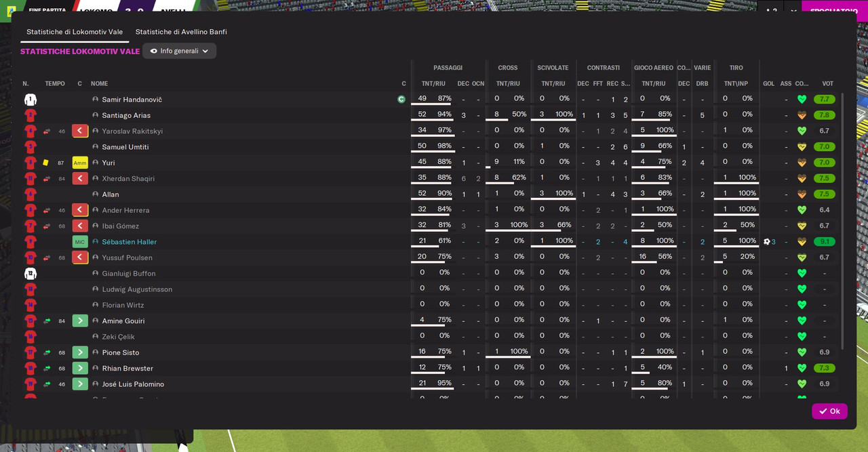Sort by the NOME column header
Screen dimensions: 868x452
click(x=100, y=84)
